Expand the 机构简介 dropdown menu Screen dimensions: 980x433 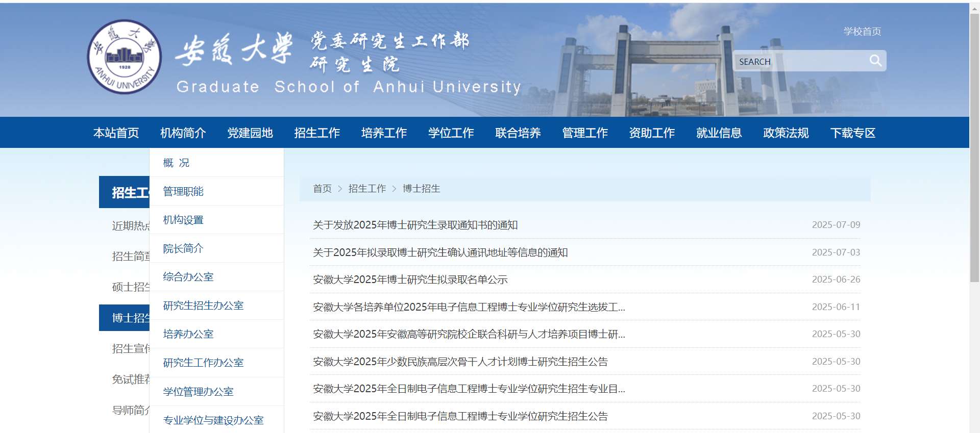coord(183,133)
